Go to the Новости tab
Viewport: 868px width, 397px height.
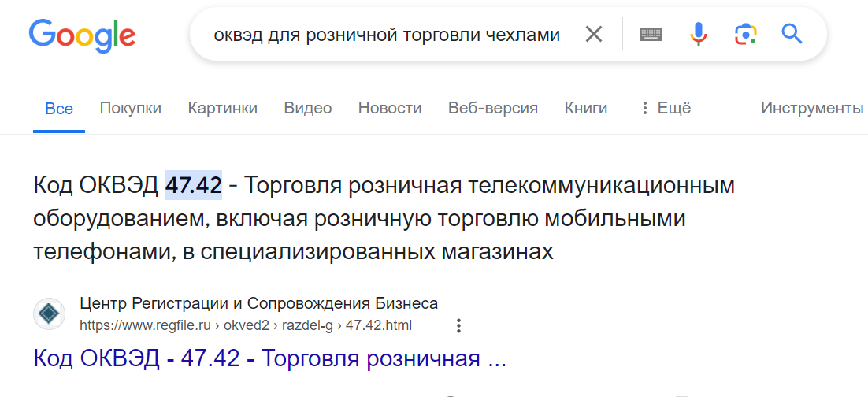click(390, 108)
